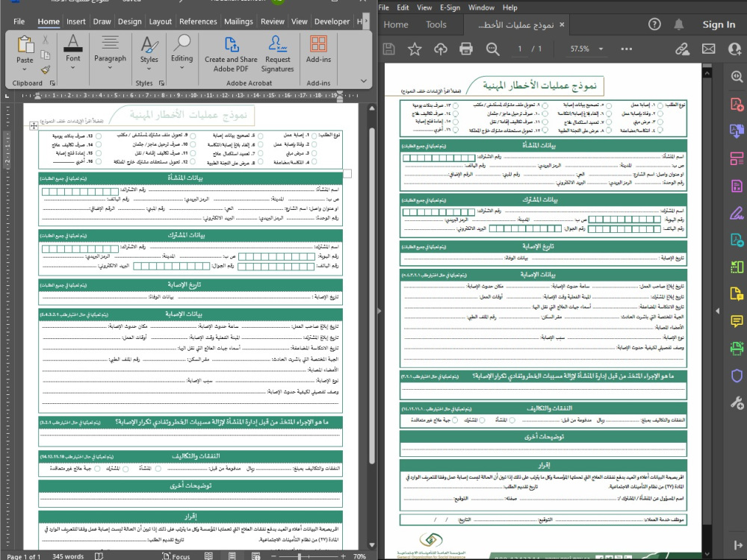Click the proofing book icon in Word status bar
Image resolution: width=747 pixels, height=560 pixels.
(99, 556)
